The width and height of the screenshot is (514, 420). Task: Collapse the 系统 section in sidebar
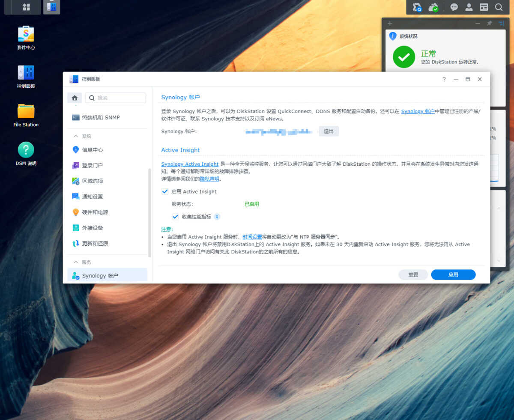coord(76,136)
